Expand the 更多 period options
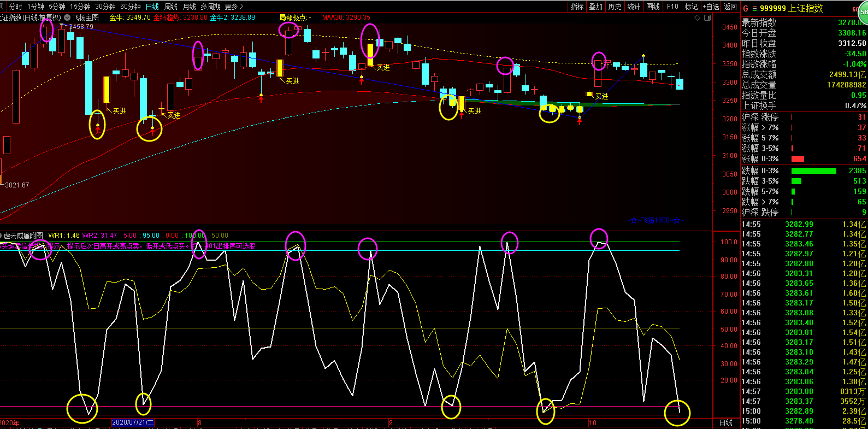 [x=234, y=7]
